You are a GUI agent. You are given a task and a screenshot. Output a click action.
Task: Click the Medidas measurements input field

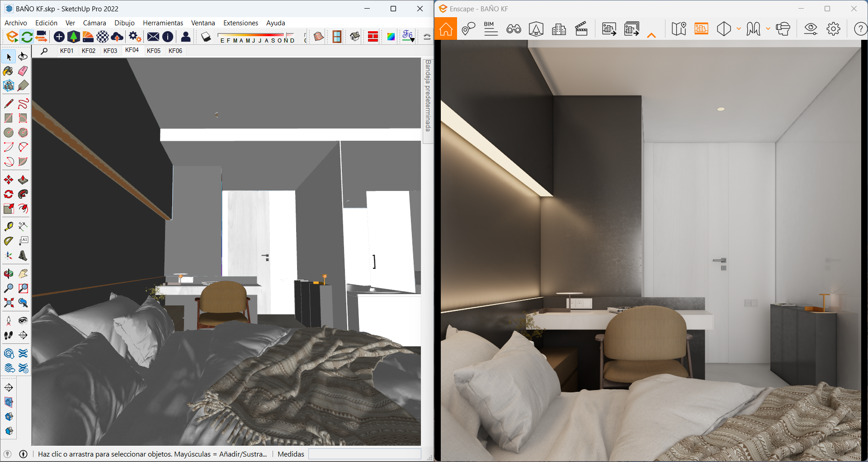coord(365,454)
